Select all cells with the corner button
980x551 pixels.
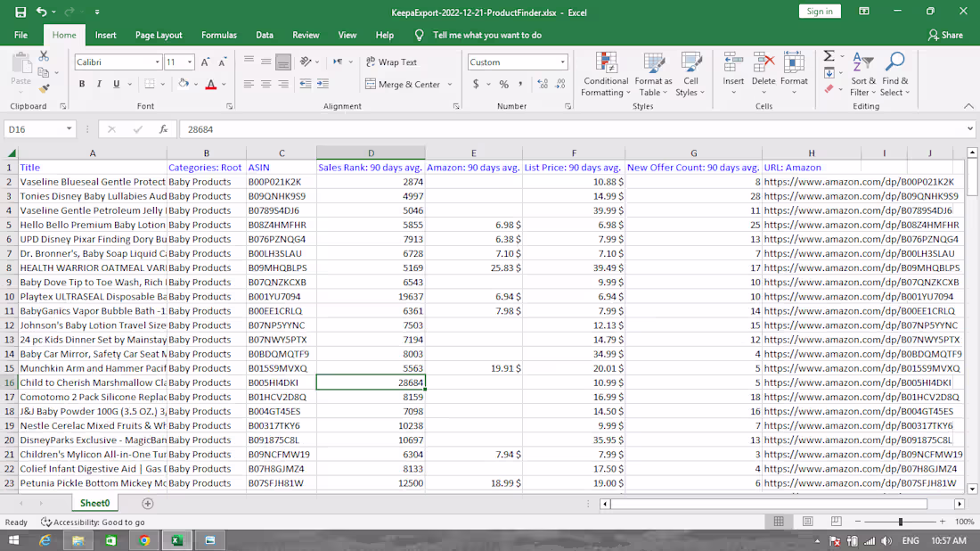click(x=12, y=153)
